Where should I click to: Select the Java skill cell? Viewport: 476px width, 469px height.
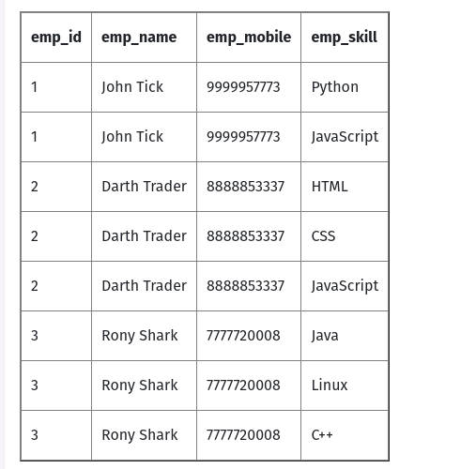tap(345, 336)
